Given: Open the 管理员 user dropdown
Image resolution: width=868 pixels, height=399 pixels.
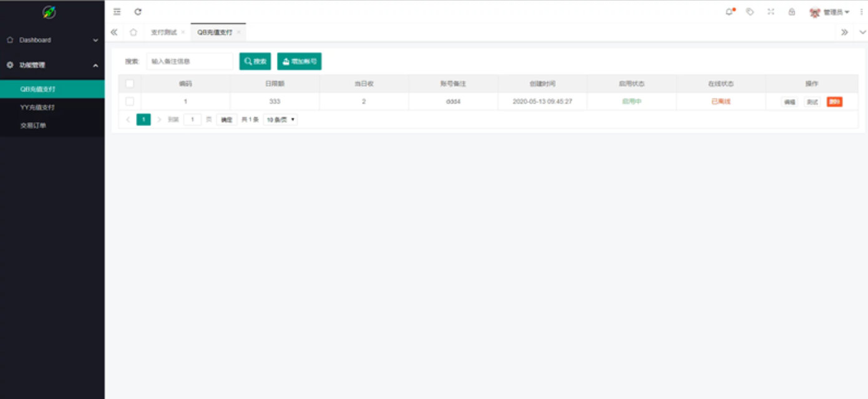Looking at the screenshot, I should click(830, 12).
